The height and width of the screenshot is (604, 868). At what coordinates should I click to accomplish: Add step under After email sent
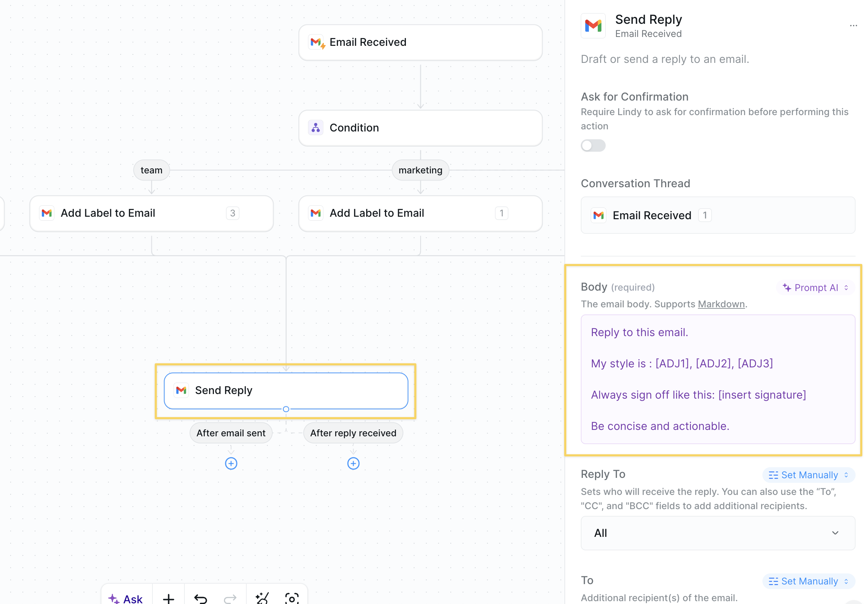coord(231,463)
